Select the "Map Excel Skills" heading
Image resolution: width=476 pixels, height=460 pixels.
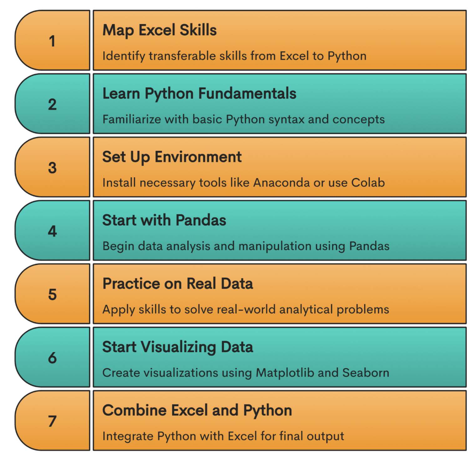click(160, 30)
